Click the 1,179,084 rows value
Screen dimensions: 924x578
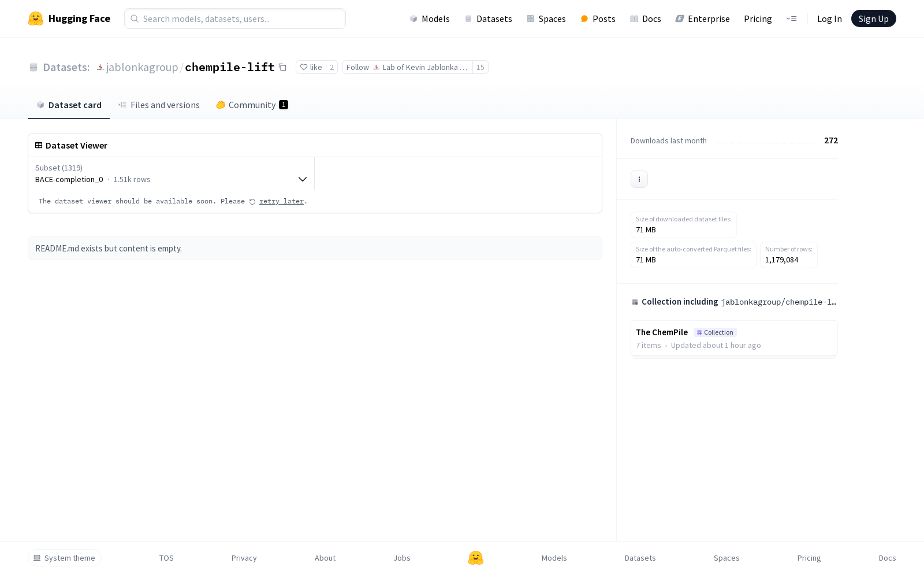pyautogui.click(x=782, y=260)
